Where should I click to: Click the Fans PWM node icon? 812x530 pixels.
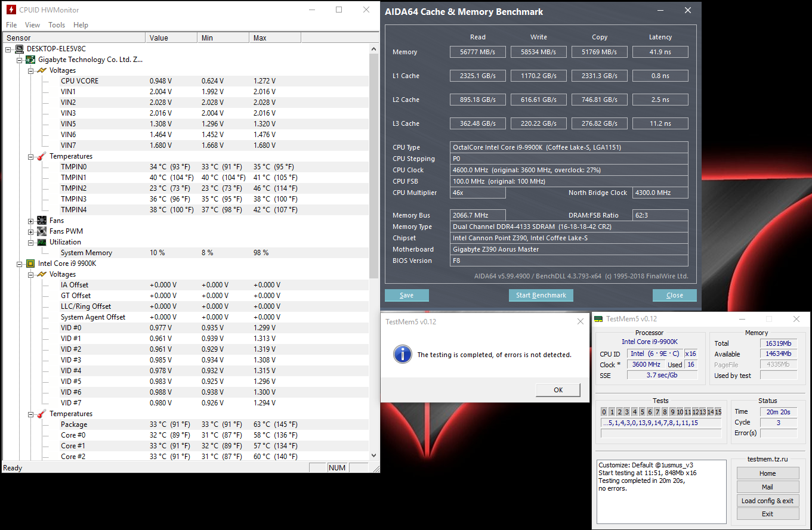click(x=42, y=231)
